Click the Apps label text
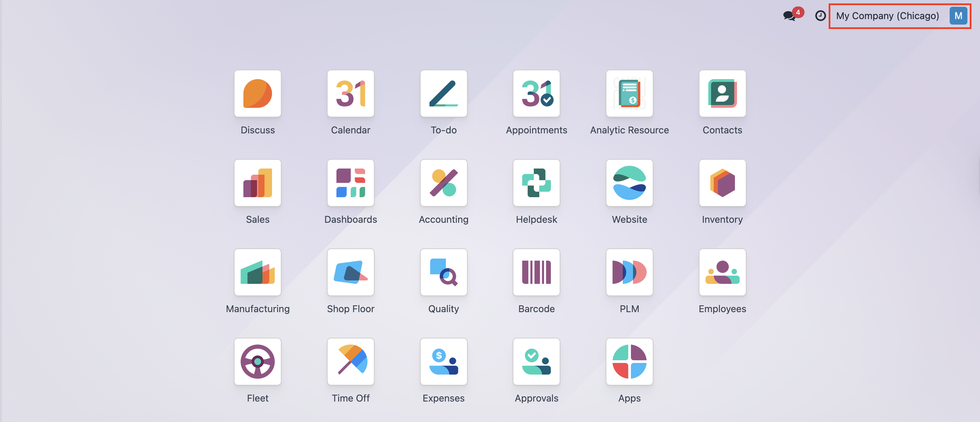This screenshot has width=980, height=422. click(629, 398)
